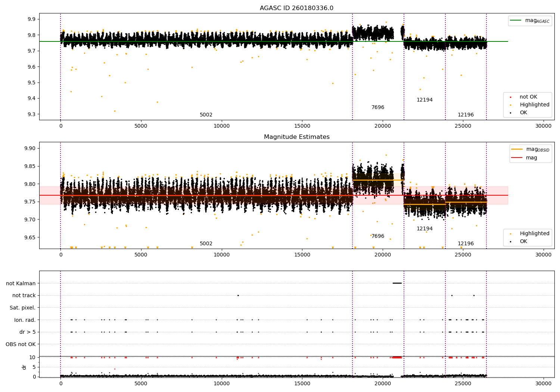
Task: Click the 25000 x-tick under the bottom plot
Action: [463, 384]
